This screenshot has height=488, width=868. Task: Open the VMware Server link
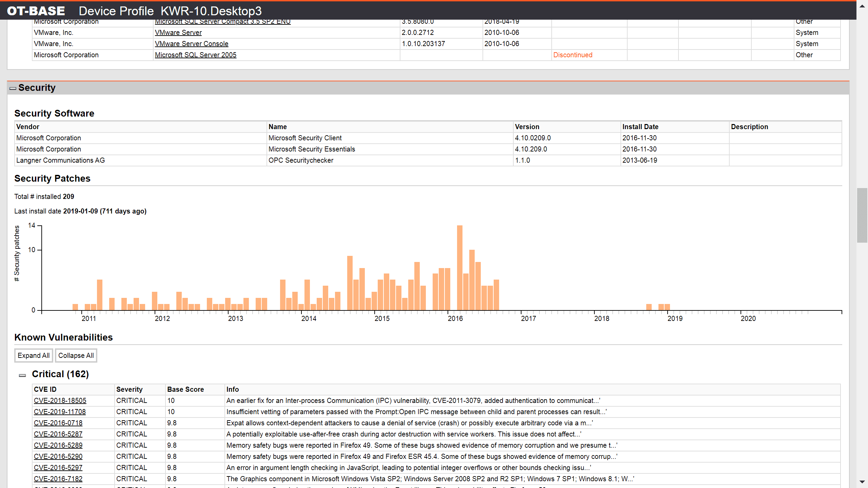coord(178,33)
